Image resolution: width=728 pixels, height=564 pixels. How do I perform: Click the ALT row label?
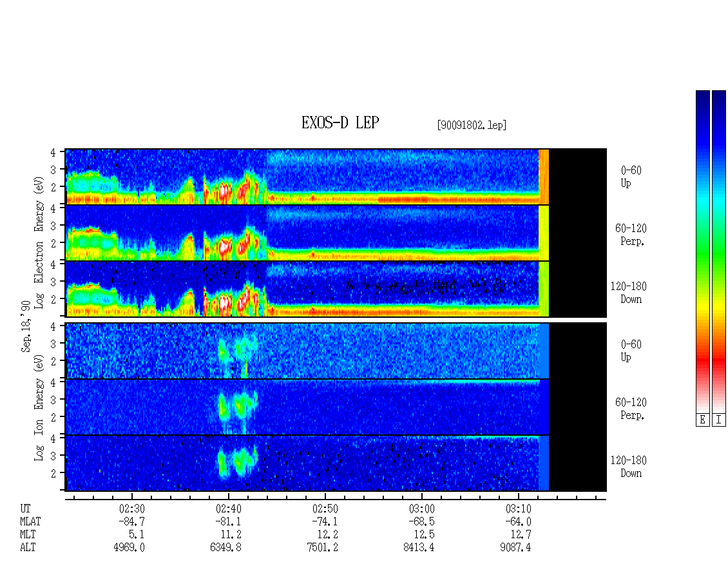click(x=28, y=548)
